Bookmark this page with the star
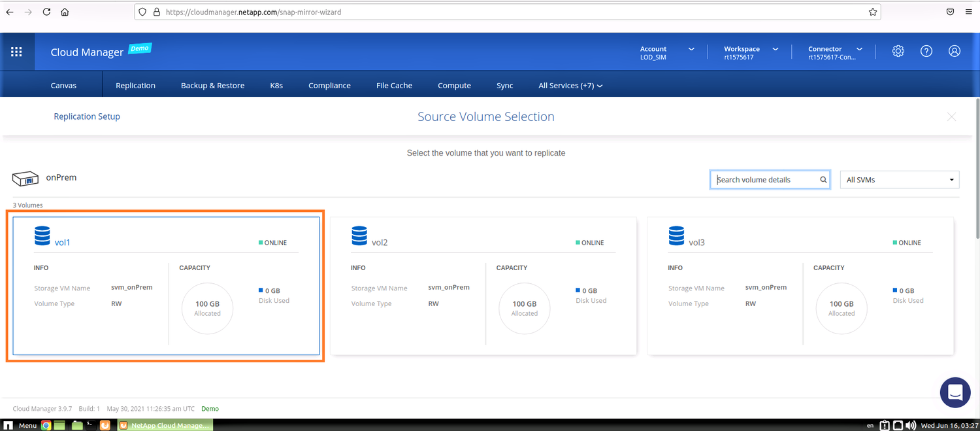 pyautogui.click(x=873, y=12)
